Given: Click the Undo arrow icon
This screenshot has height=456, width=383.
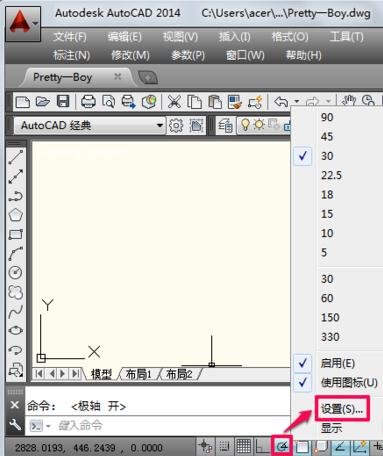Looking at the screenshot, I should pos(281,101).
